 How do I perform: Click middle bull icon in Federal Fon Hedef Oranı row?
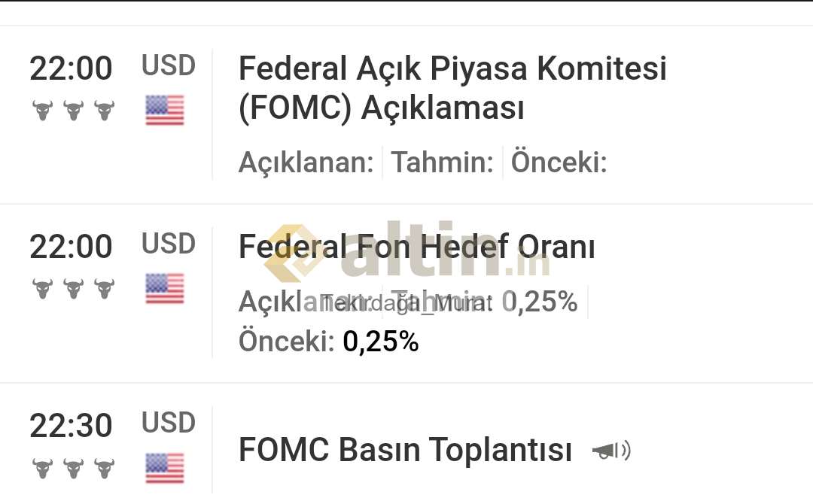point(74,289)
